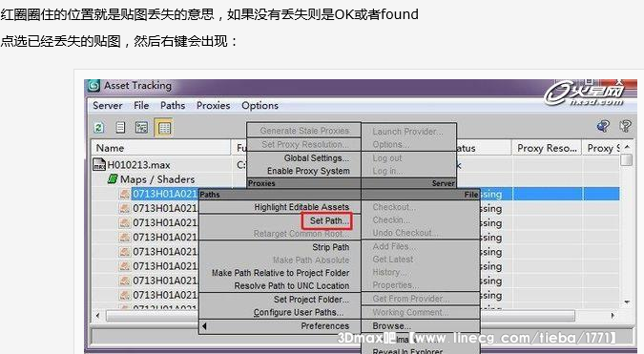Open the File menu
This screenshot has width=644, height=354.
point(141,106)
